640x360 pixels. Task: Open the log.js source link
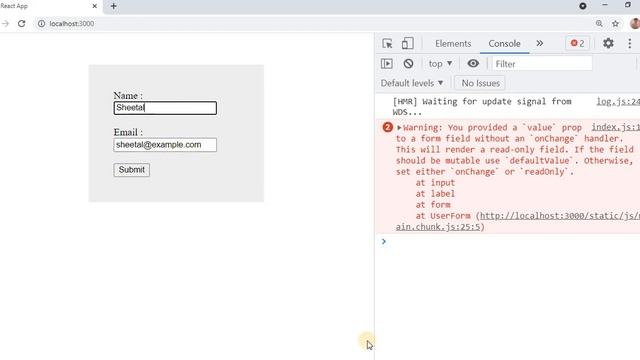coord(618,101)
